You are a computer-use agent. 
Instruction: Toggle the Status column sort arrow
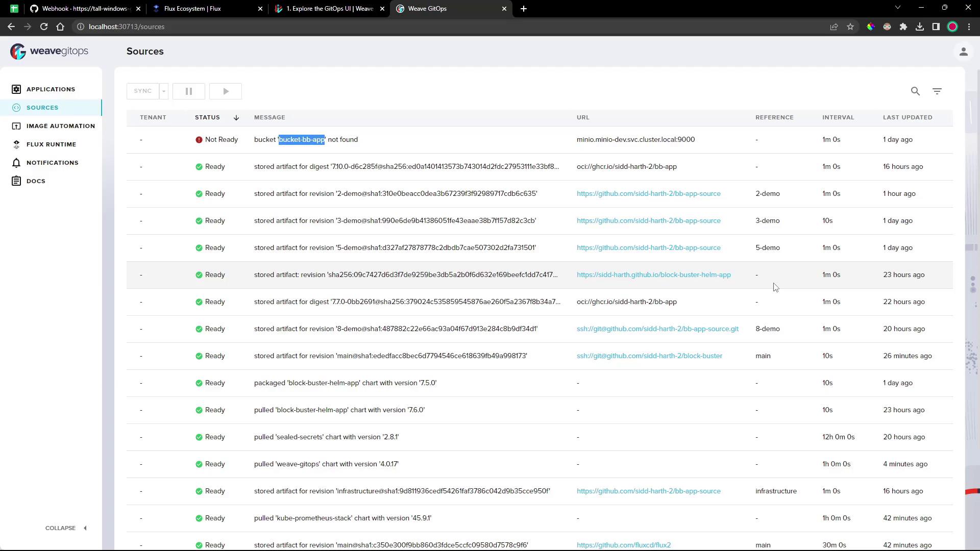point(236,118)
